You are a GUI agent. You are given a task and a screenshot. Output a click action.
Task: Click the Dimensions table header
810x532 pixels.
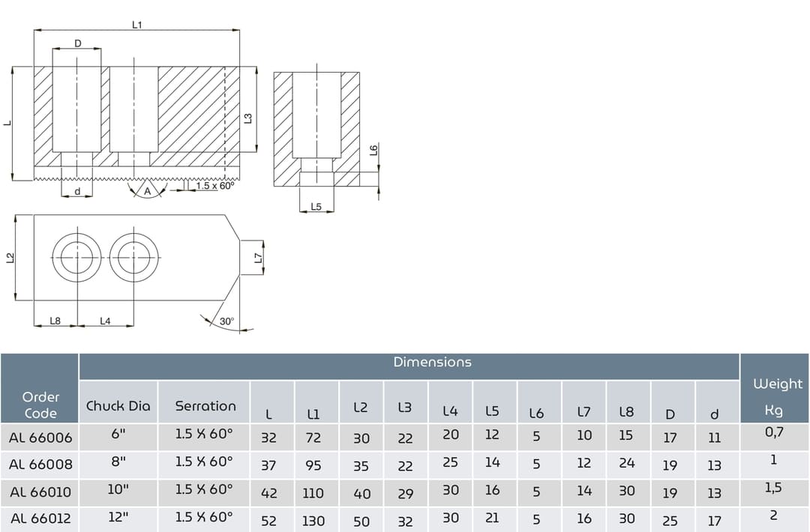pos(432,363)
